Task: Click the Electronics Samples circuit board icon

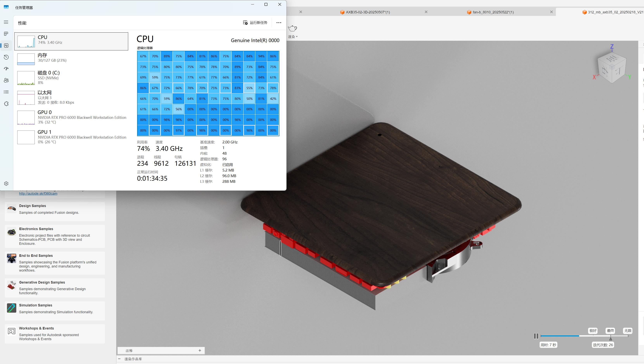Action: point(11,232)
